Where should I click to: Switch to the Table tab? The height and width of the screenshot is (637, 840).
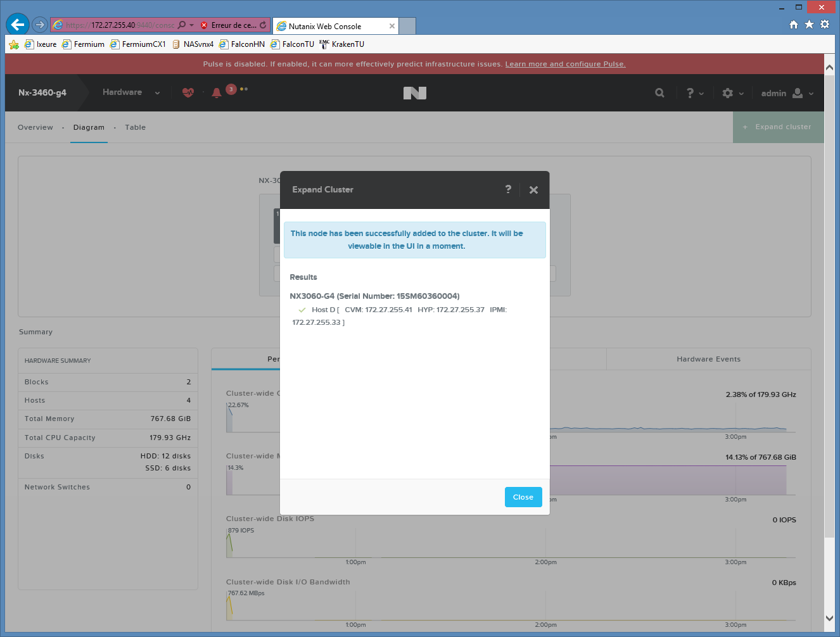[x=135, y=127]
